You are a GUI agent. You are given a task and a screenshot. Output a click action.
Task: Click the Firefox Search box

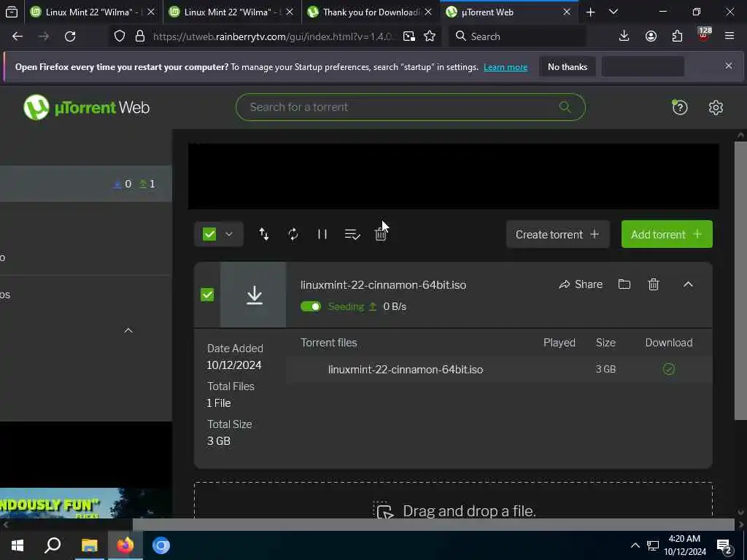518,36
